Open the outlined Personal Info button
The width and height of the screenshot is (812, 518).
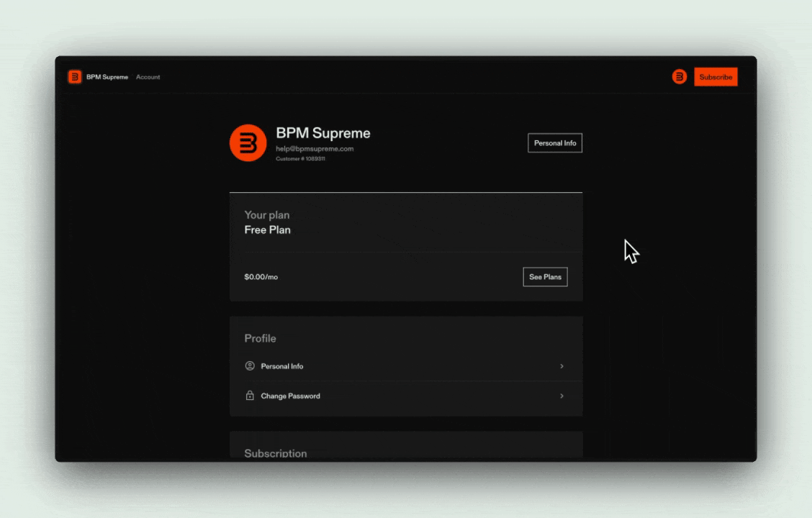[x=555, y=143]
